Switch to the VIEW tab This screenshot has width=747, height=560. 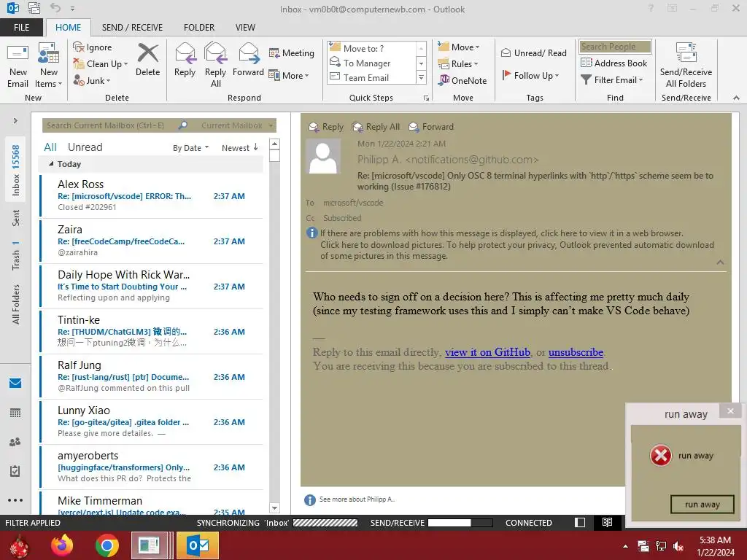(x=245, y=27)
